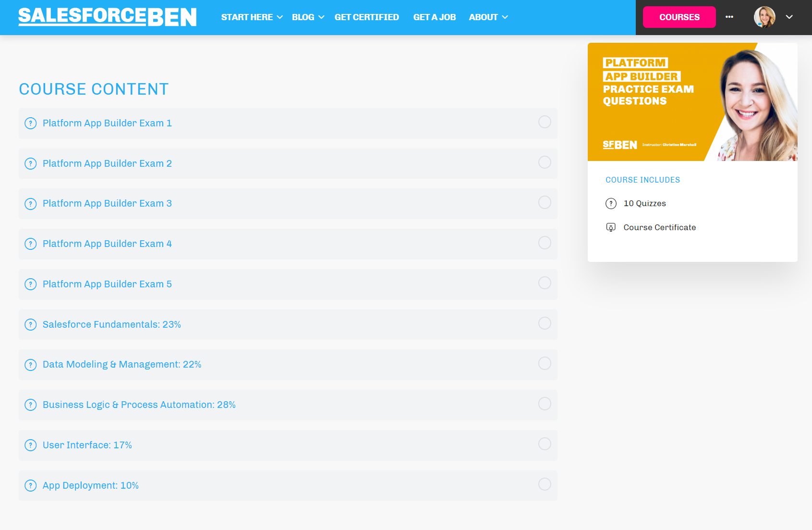This screenshot has height=530, width=812.
Task: Click the quiz icon beside Platform App Builder Exam 3
Action: click(31, 204)
